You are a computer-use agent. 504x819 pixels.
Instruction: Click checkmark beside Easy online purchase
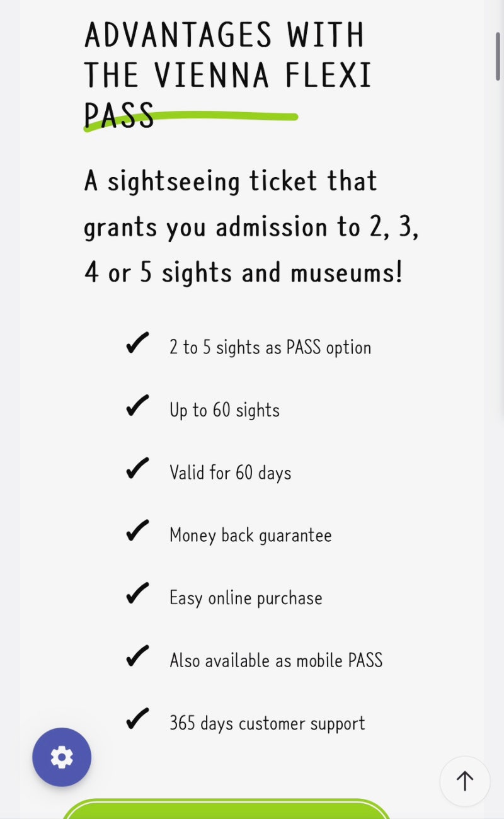tap(137, 593)
